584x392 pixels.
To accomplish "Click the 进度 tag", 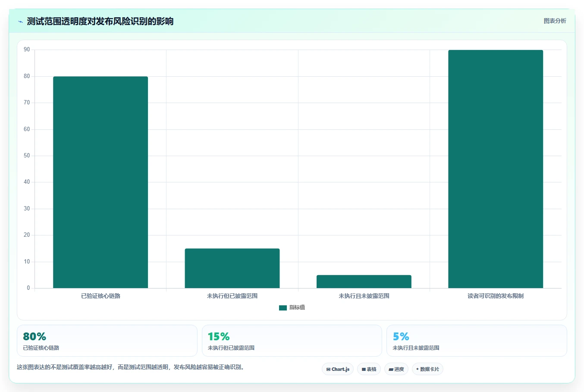I will point(396,369).
